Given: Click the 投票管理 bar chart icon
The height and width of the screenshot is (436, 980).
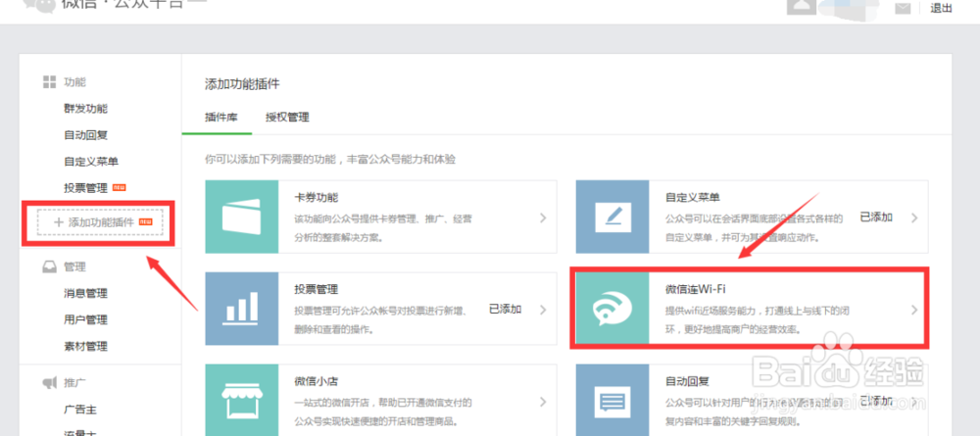Looking at the screenshot, I should tap(241, 310).
